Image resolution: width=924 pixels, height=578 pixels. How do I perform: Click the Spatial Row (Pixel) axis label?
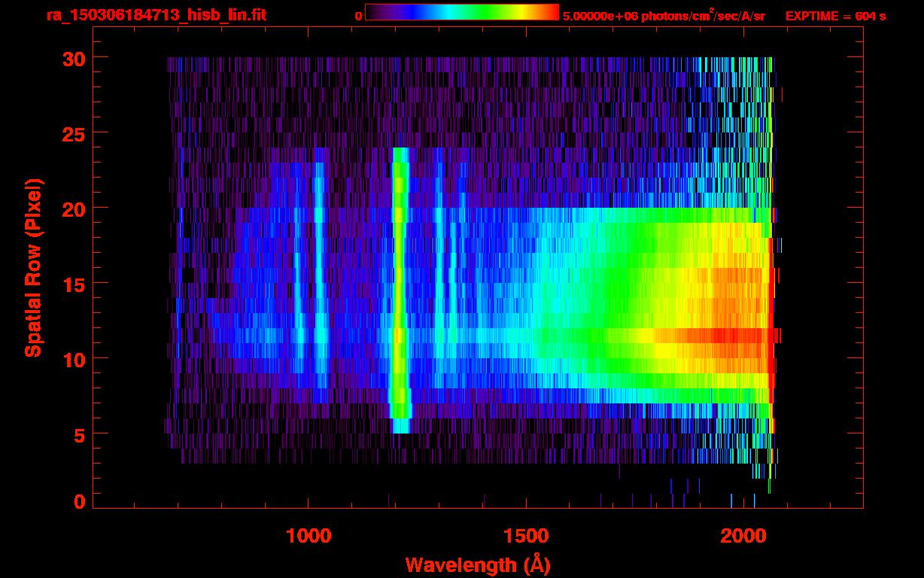[34, 268]
